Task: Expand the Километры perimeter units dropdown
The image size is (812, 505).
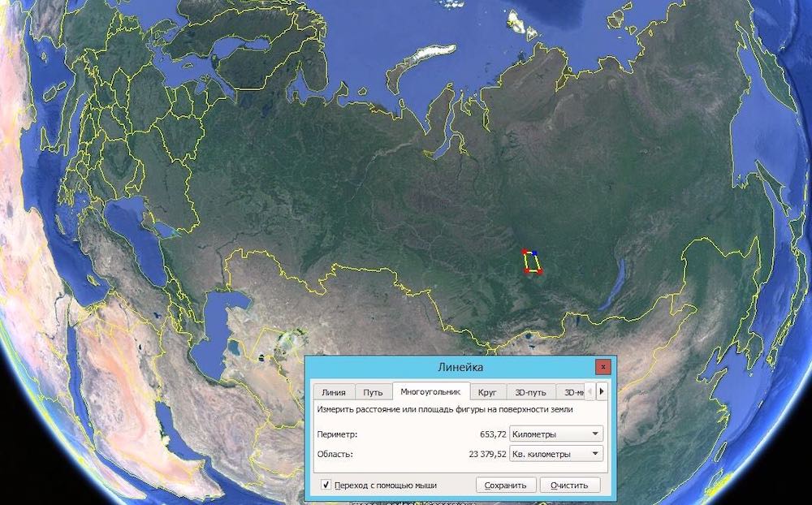Action: point(556,434)
